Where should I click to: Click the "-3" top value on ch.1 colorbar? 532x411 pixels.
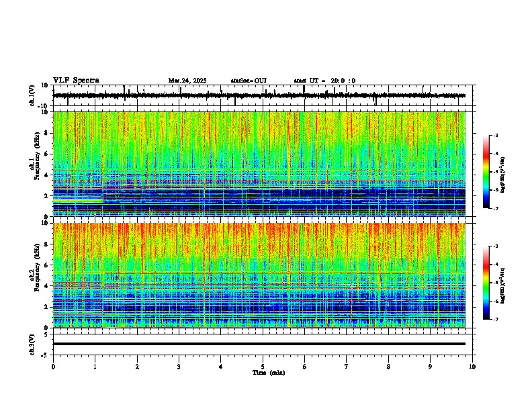(x=496, y=136)
